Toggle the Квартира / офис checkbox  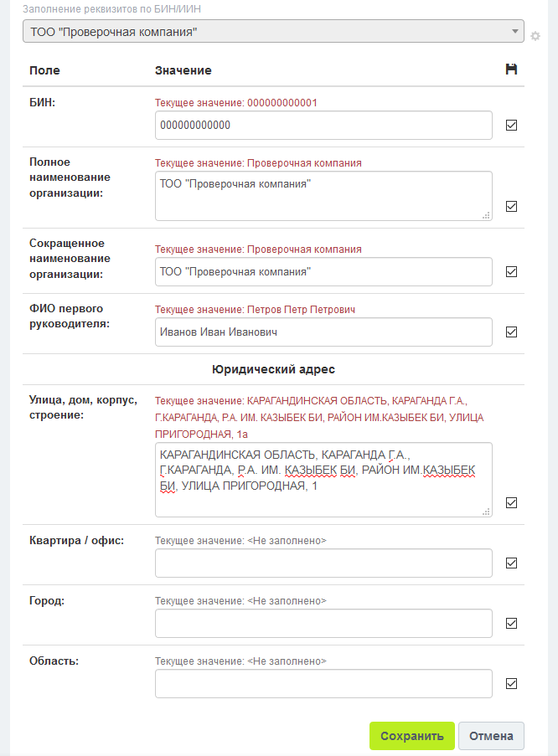click(511, 563)
